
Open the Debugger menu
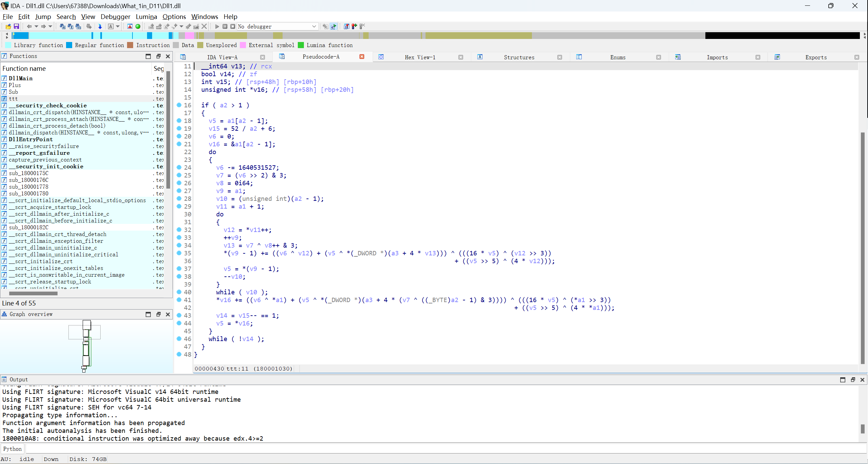(x=115, y=17)
